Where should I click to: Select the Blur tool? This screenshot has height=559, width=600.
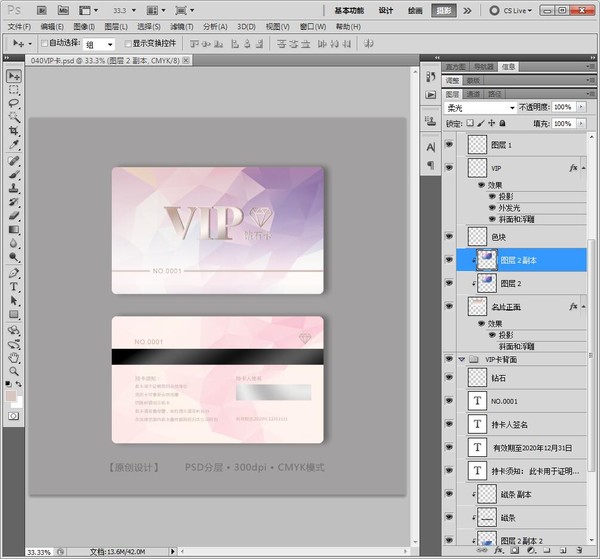click(14, 243)
